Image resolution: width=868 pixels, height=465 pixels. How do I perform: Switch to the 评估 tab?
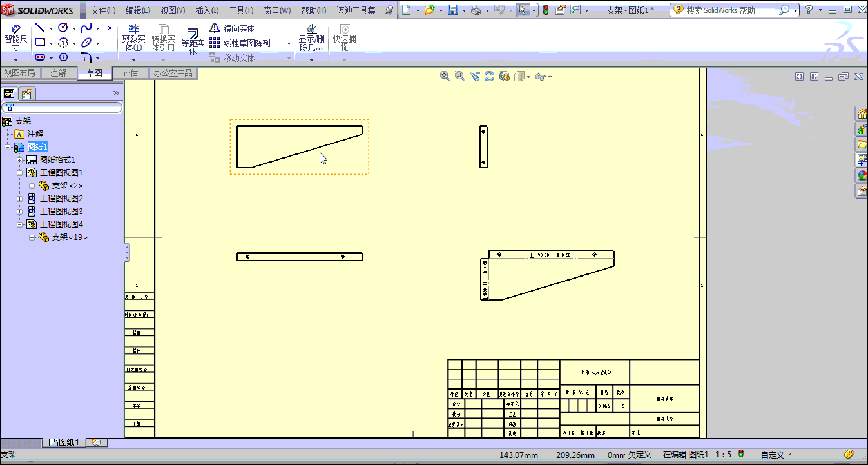[x=130, y=73]
